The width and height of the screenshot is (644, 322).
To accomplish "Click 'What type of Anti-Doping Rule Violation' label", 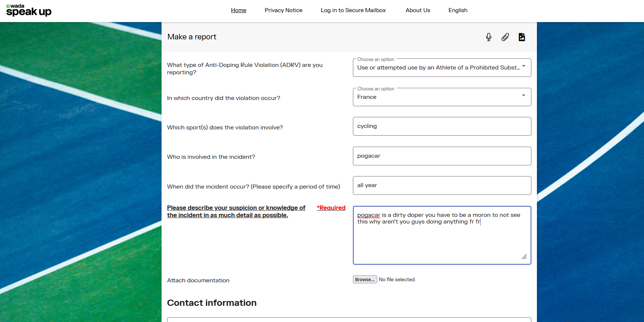I will coord(245,68).
